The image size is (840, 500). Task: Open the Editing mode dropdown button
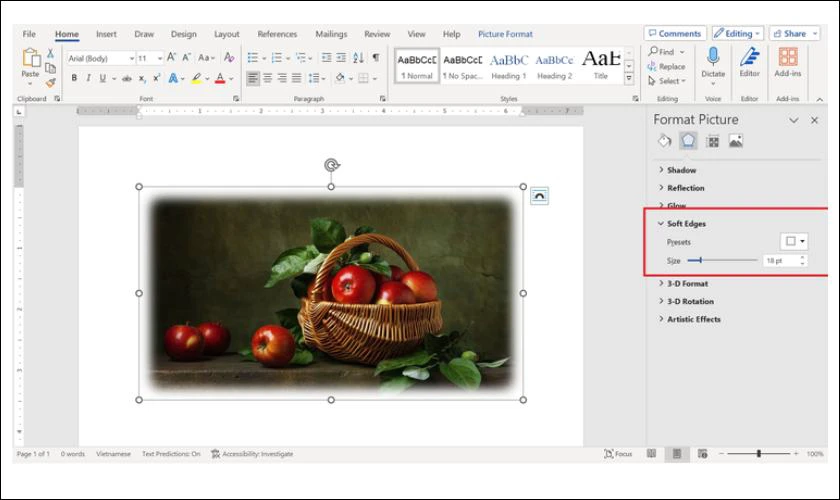coord(738,33)
